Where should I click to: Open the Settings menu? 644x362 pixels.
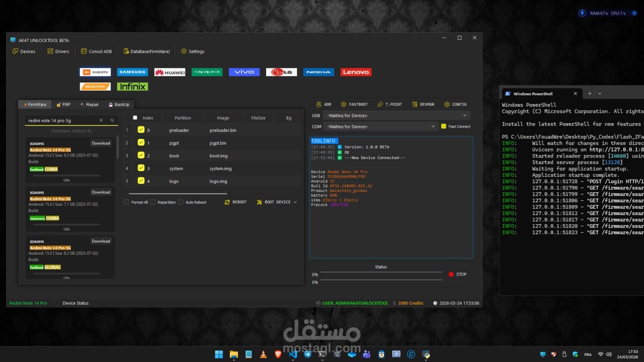click(x=193, y=51)
